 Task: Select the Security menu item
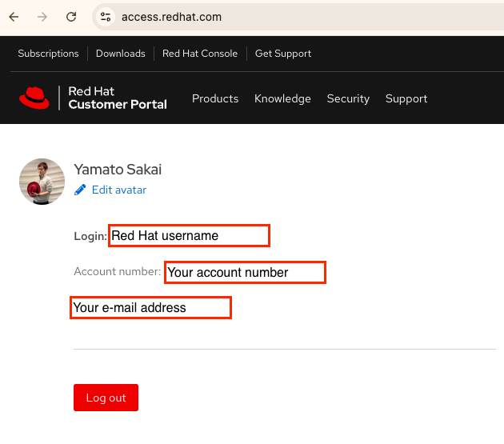pos(348,98)
